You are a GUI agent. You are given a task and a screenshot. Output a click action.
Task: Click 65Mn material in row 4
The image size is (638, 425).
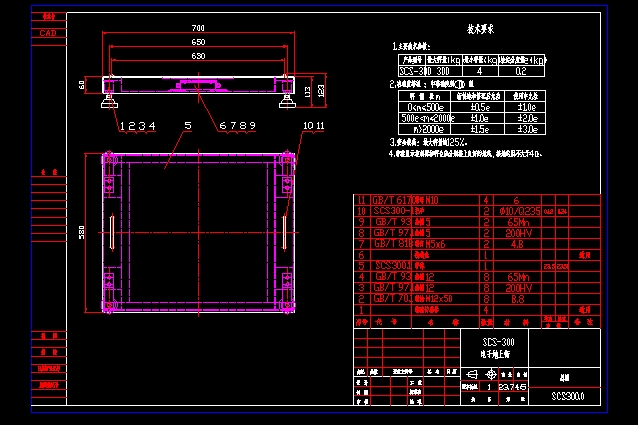518,277
